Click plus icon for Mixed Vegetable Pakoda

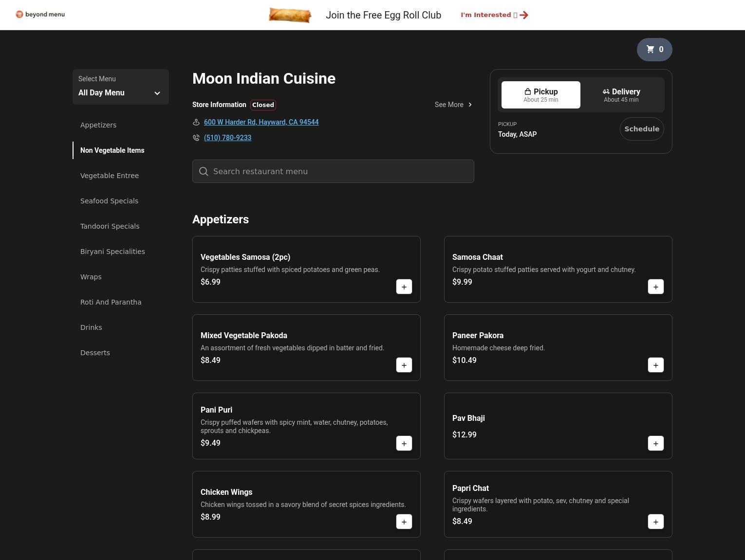(x=404, y=365)
